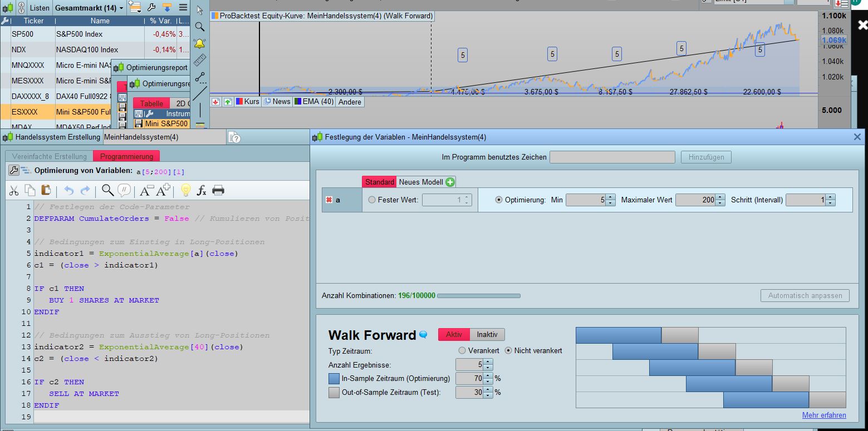Set Walk Forward to Inaktiv
Screen dimensions: 868x431
coord(488,334)
